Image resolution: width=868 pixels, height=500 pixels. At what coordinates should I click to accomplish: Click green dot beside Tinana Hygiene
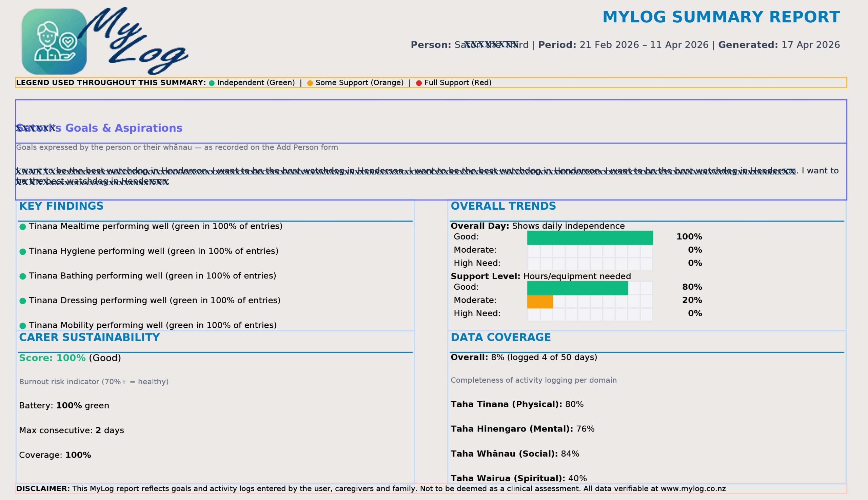pos(23,252)
